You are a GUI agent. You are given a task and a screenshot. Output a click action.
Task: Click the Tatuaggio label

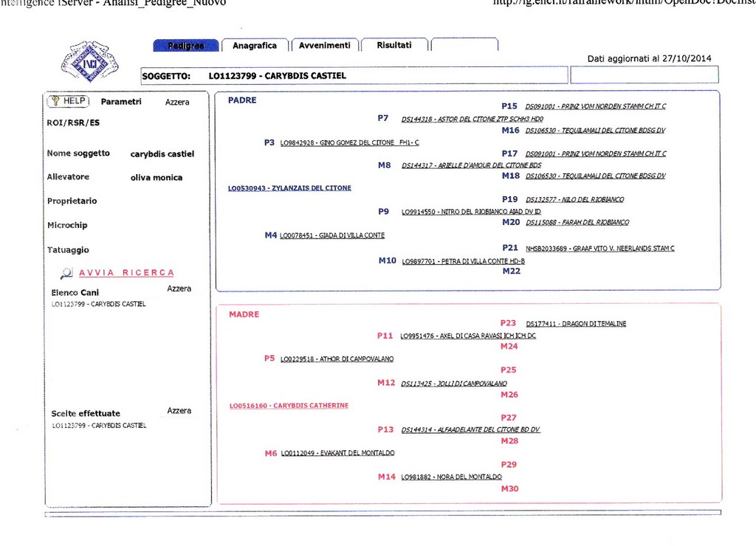[x=68, y=250]
